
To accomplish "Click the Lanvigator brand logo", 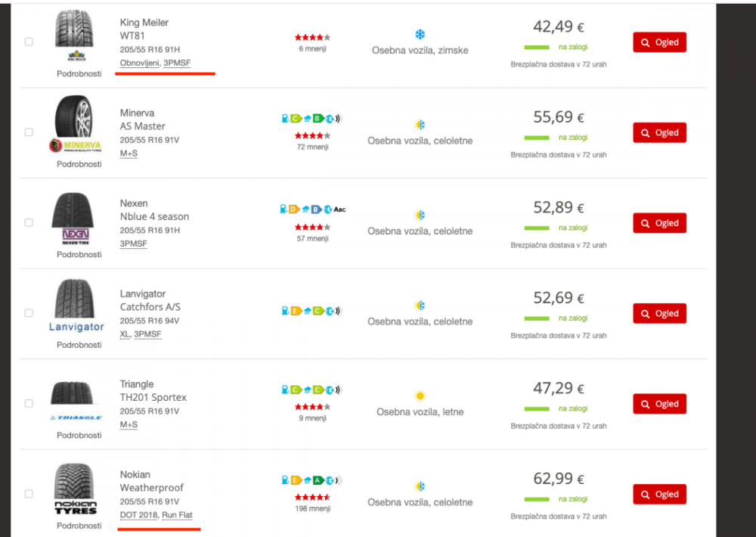I will pos(76,327).
